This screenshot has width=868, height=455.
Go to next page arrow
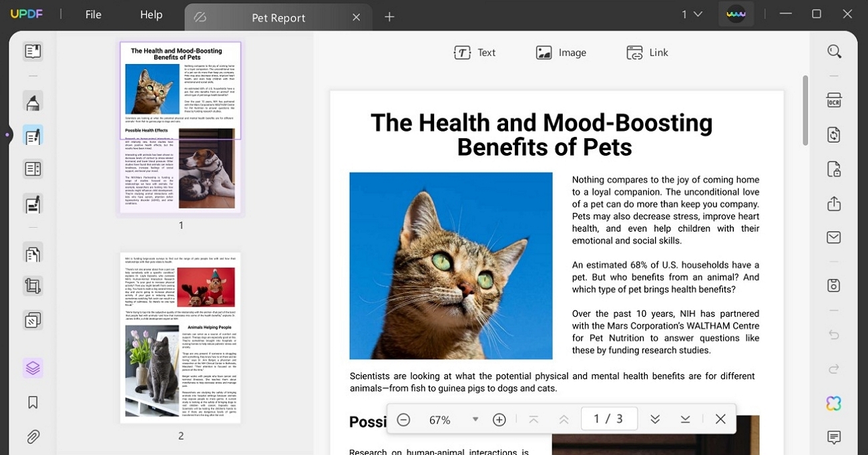(x=655, y=420)
